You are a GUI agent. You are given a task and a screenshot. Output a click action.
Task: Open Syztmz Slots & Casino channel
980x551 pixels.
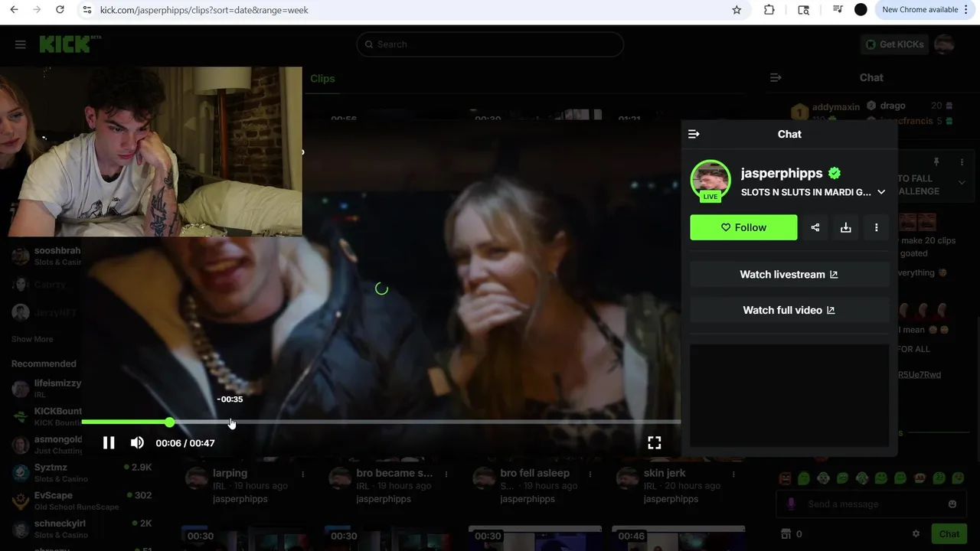83,472
